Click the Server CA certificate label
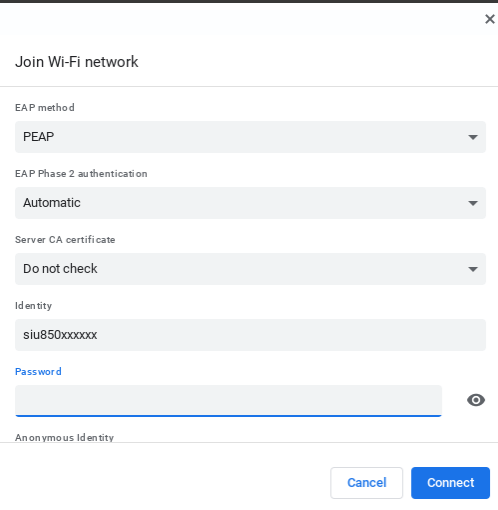The width and height of the screenshot is (498, 510). click(x=65, y=240)
